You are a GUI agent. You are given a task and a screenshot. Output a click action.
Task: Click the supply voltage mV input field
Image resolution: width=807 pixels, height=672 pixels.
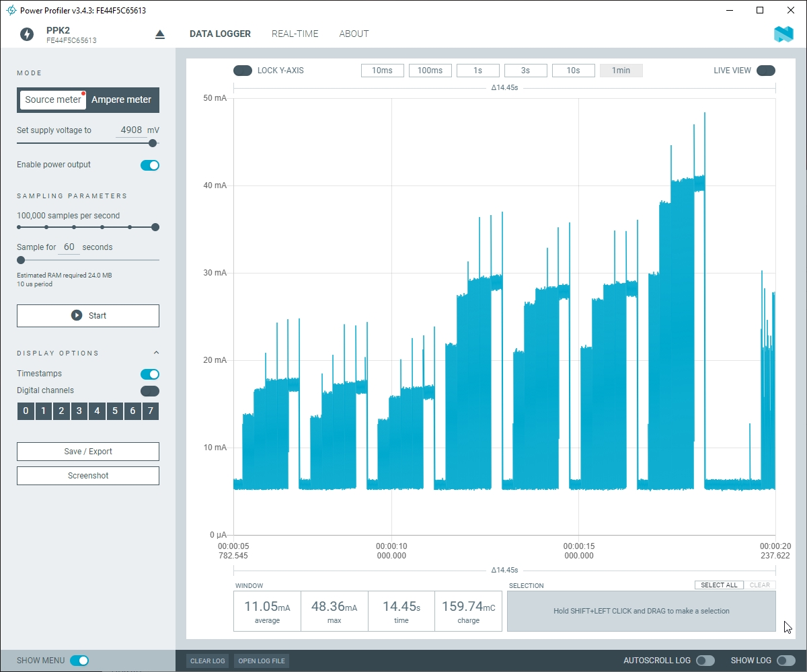[x=130, y=130]
